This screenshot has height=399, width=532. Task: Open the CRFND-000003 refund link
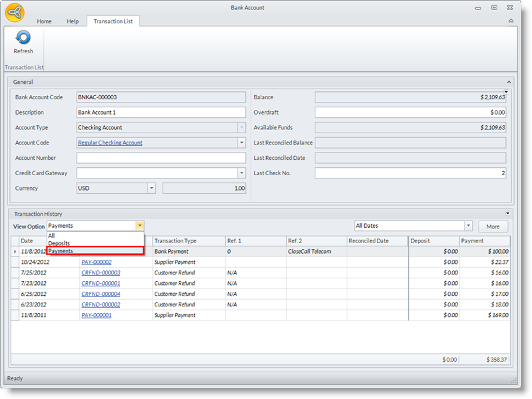coord(101,273)
